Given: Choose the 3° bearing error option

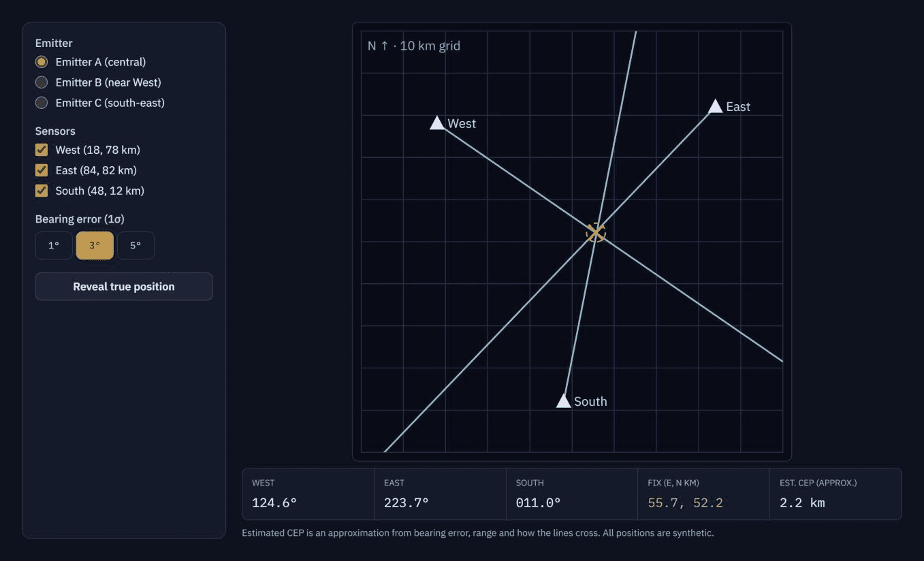Looking at the screenshot, I should (x=95, y=246).
